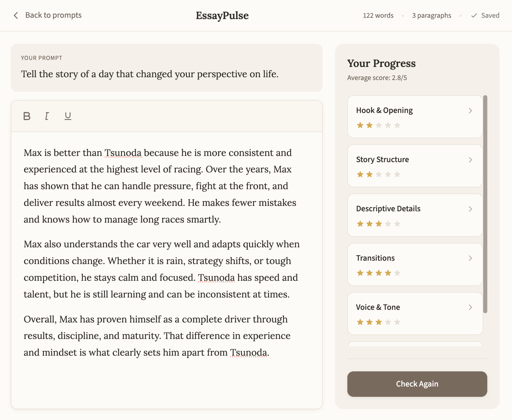Open the Voice & Tone feedback card
Image resolution: width=512 pixels, height=420 pixels.
[414, 313]
